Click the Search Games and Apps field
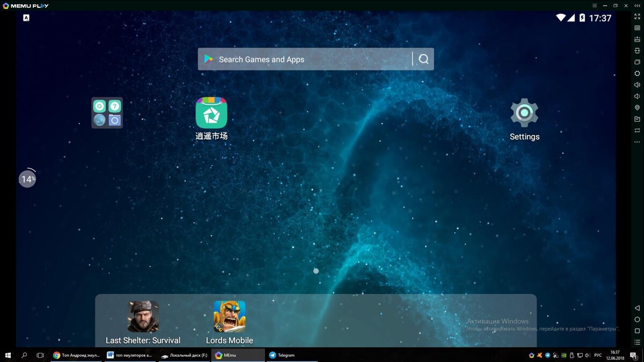 click(x=316, y=59)
